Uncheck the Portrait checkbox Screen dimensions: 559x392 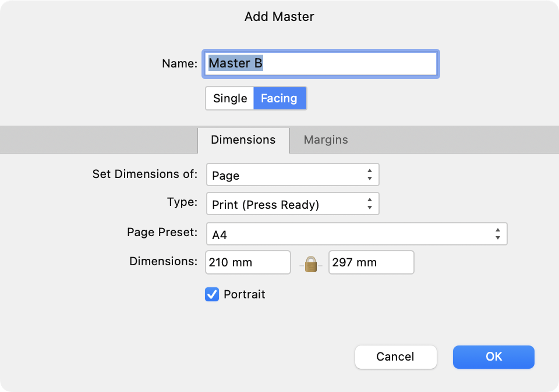click(x=211, y=294)
